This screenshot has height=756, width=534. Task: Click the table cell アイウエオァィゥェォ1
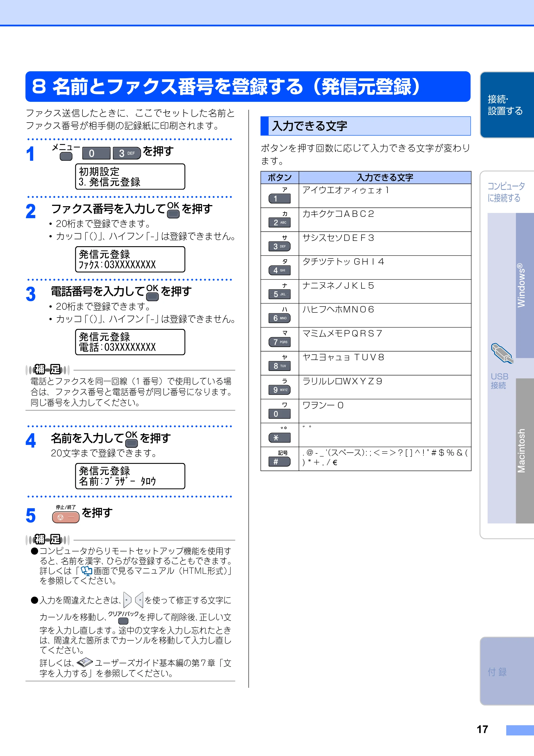click(385, 195)
